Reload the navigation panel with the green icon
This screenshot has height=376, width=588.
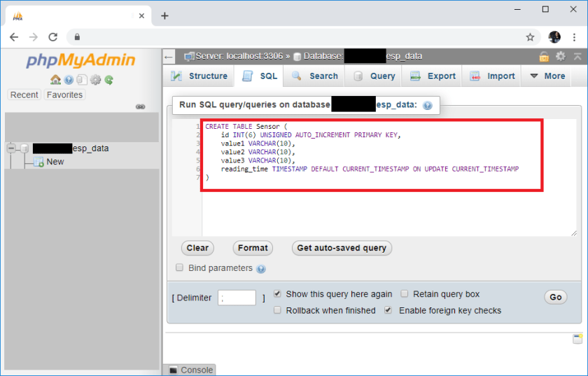(x=109, y=80)
